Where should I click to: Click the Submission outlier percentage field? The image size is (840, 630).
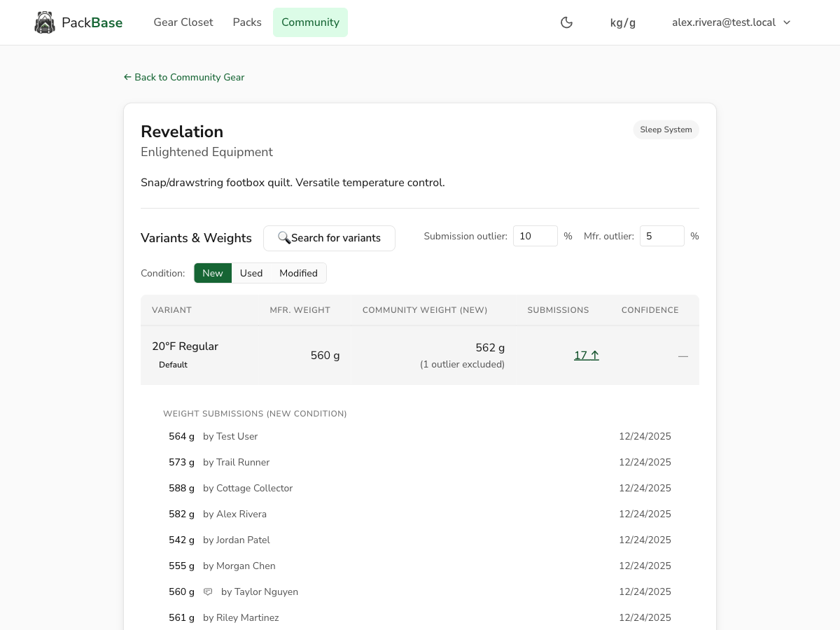[x=535, y=236]
